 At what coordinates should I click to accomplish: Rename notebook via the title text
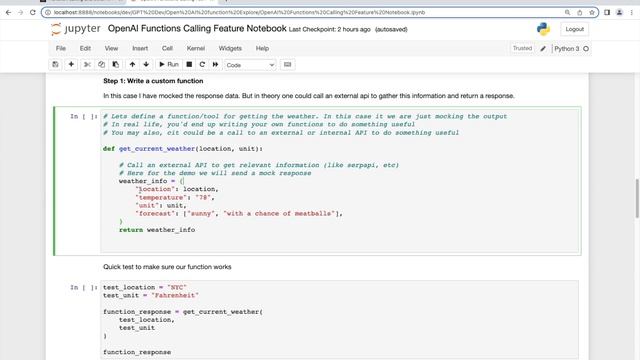(x=197, y=29)
